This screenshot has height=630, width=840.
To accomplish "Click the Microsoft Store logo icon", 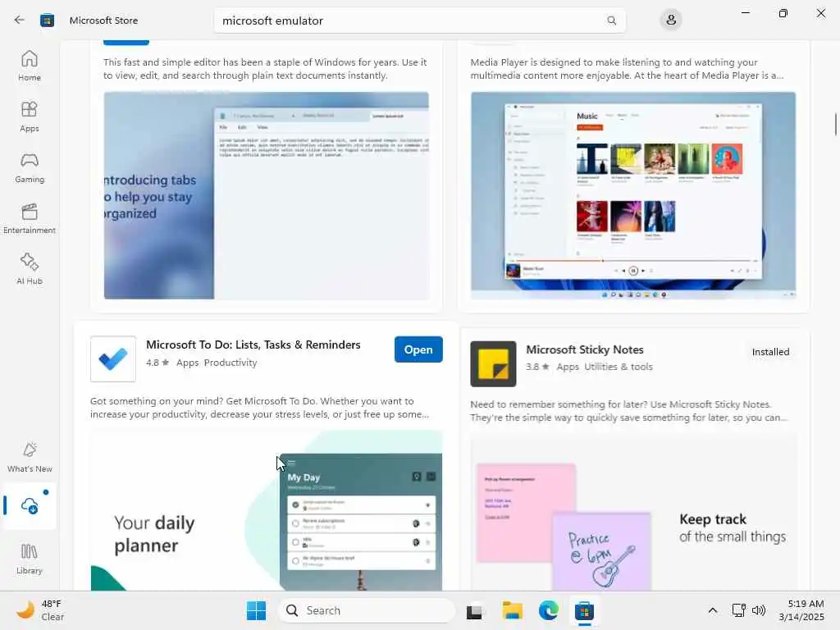I will 47,21.
